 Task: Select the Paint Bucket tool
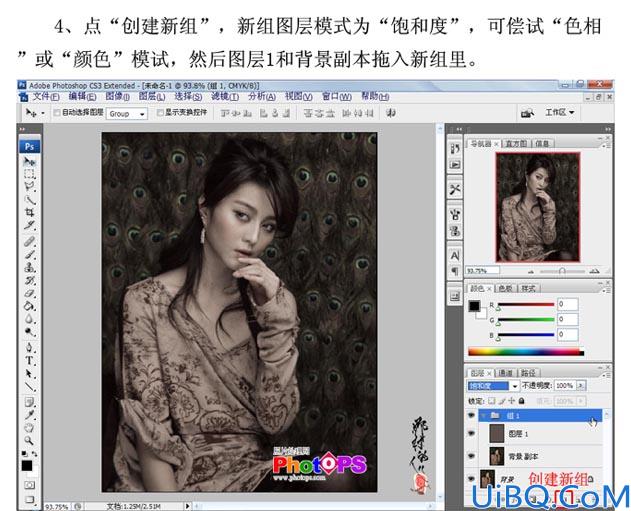click(x=29, y=306)
